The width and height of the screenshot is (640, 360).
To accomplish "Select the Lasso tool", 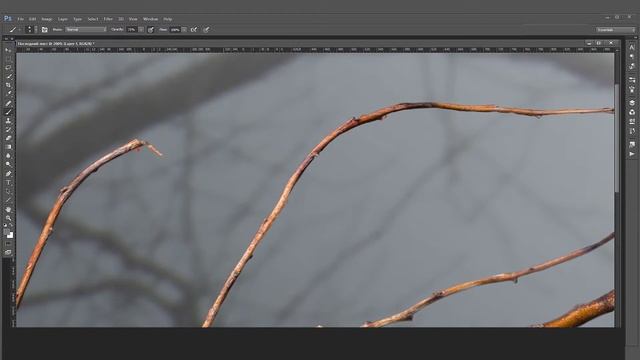I will pos(8,67).
